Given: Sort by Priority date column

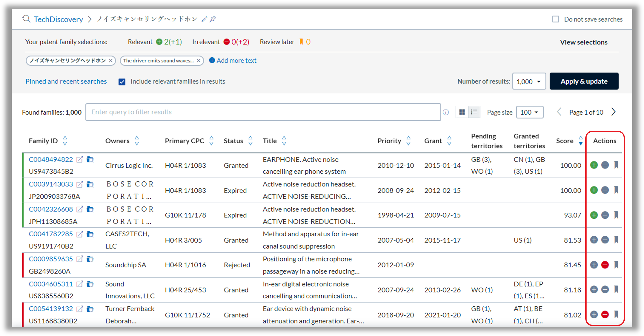Looking at the screenshot, I should [409, 141].
